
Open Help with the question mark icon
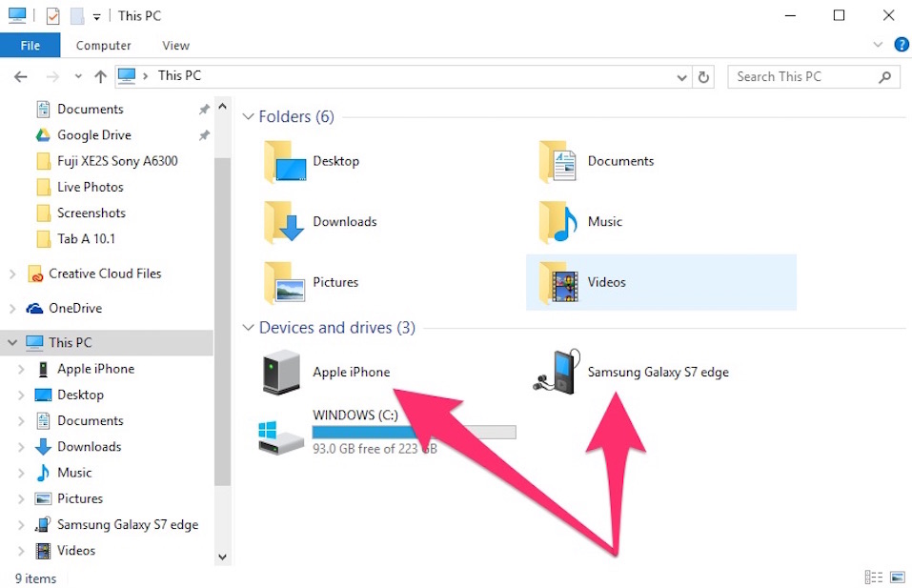click(x=902, y=45)
